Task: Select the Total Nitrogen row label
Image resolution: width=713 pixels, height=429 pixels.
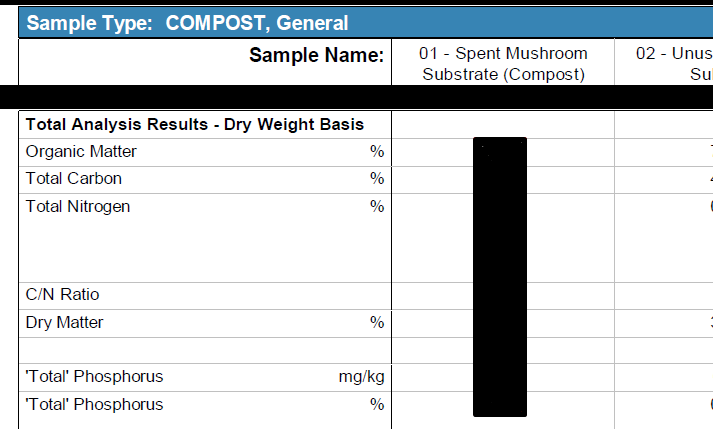Action: (78, 207)
